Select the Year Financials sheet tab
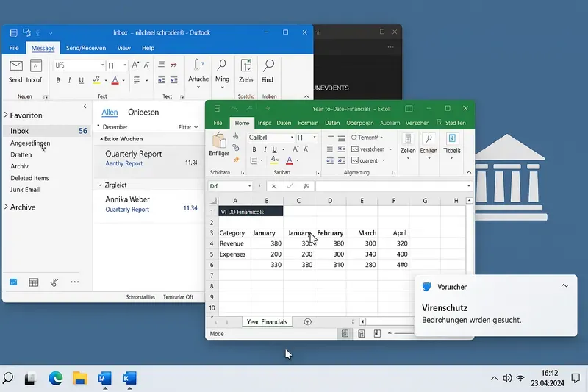588x392 pixels. [267, 322]
